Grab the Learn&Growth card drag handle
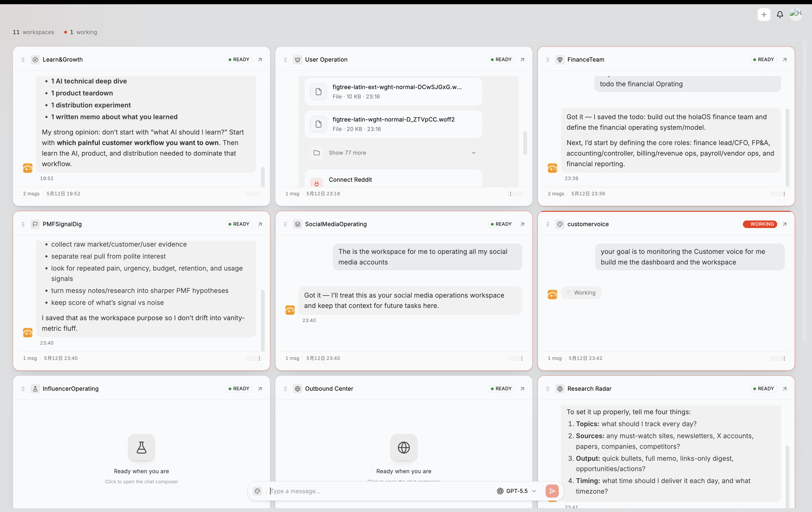Viewport: 812px width, 512px height. [23, 60]
